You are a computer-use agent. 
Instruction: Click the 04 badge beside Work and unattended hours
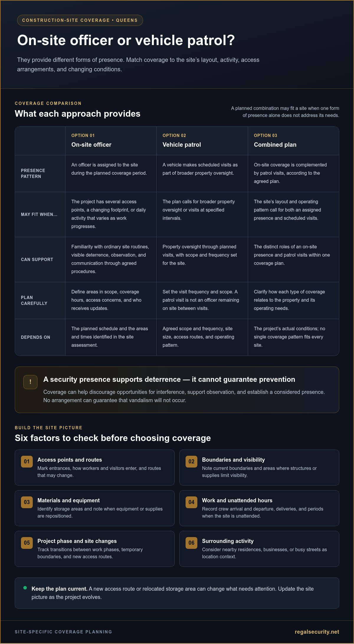pos(191,502)
